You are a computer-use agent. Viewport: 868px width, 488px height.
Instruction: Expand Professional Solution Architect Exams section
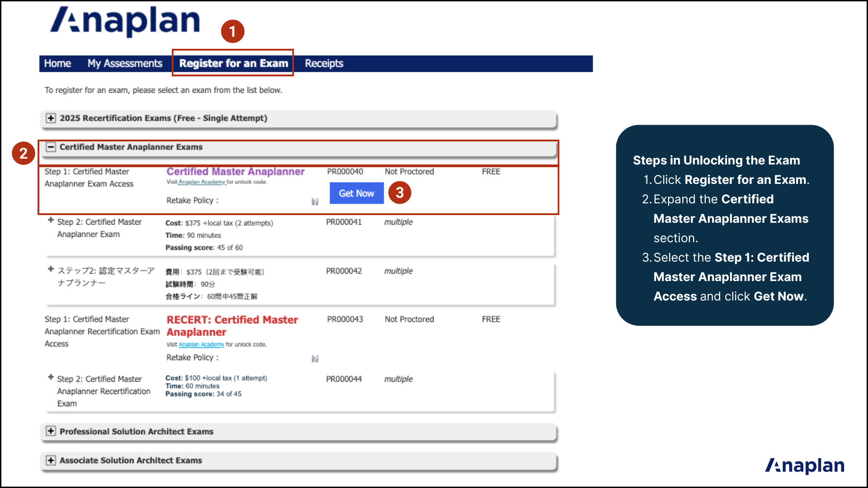(x=51, y=432)
